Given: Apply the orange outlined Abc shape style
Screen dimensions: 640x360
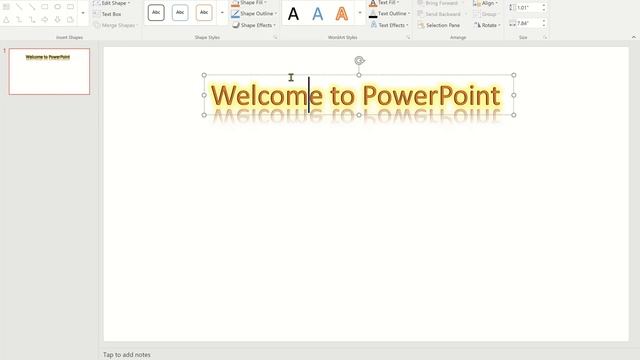Looking at the screenshot, I should click(204, 13).
